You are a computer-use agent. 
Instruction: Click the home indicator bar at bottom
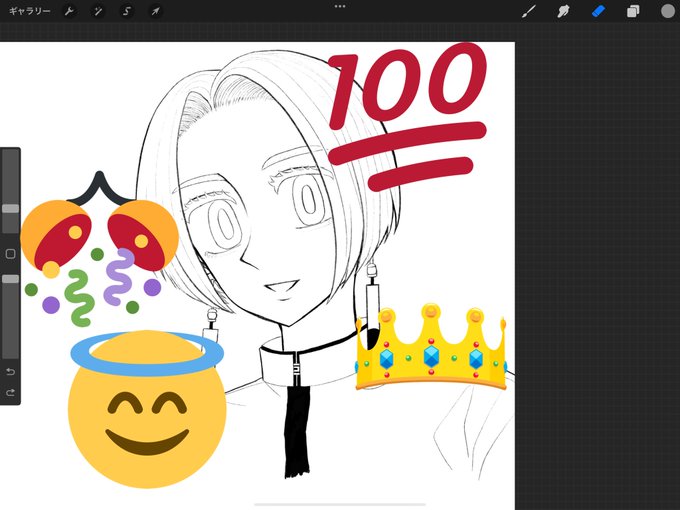point(340,505)
